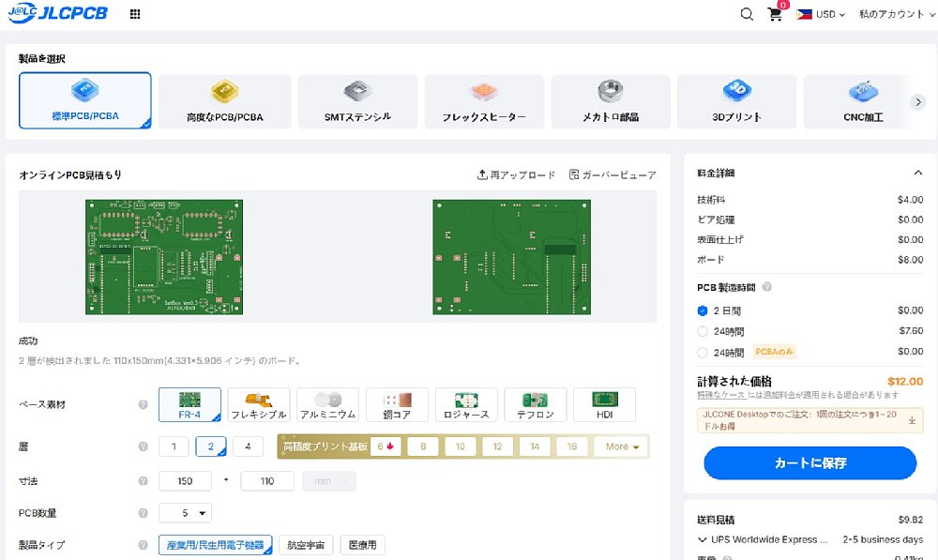Open the apps grid menu icon
This screenshot has width=938, height=560.
point(135,14)
